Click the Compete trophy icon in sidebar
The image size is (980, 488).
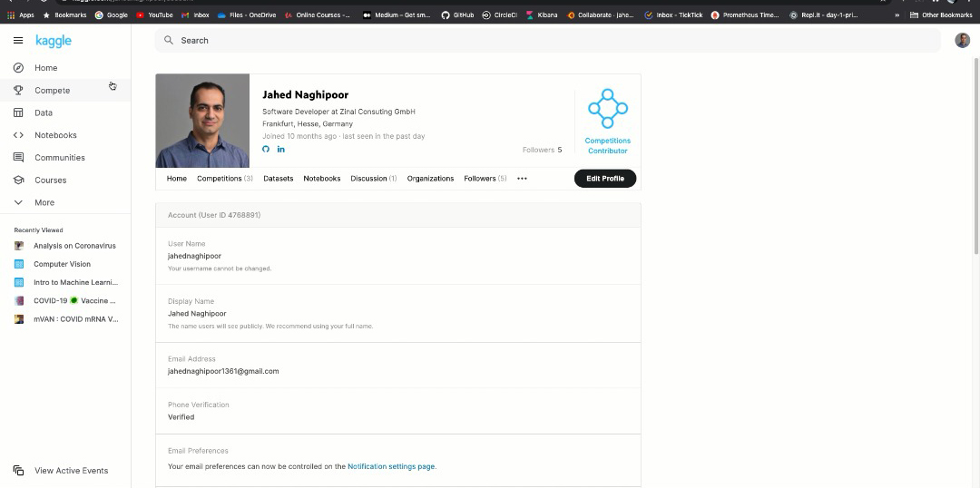coord(18,91)
